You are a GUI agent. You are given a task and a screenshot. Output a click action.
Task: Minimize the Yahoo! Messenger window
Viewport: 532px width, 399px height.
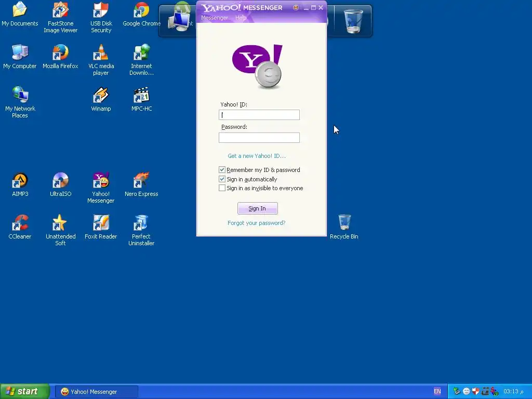pyautogui.click(x=306, y=8)
